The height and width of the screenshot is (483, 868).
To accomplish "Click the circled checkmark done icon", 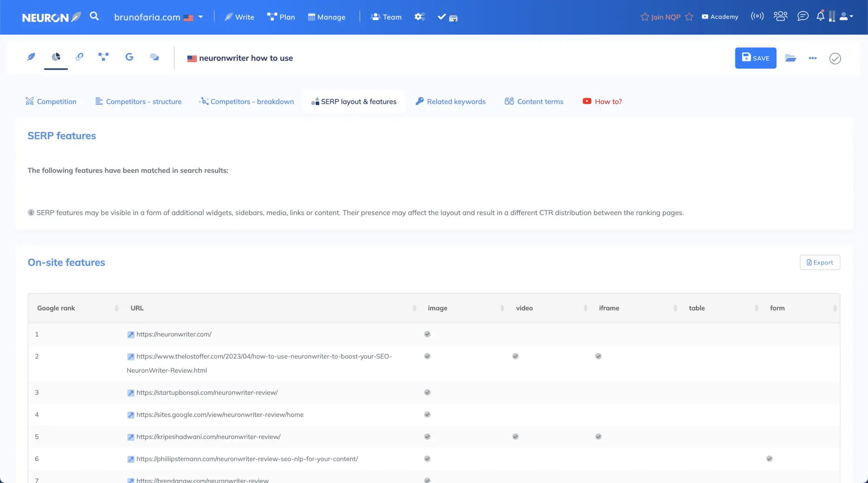I will [835, 58].
